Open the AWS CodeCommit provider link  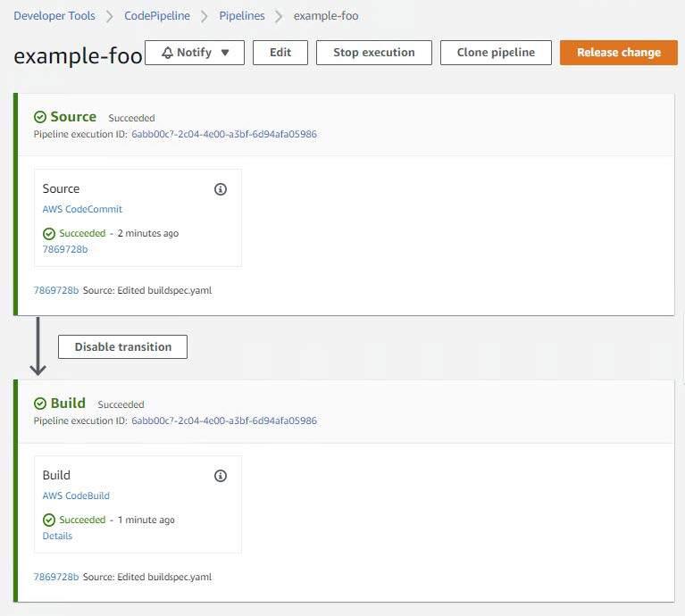pyautogui.click(x=82, y=210)
